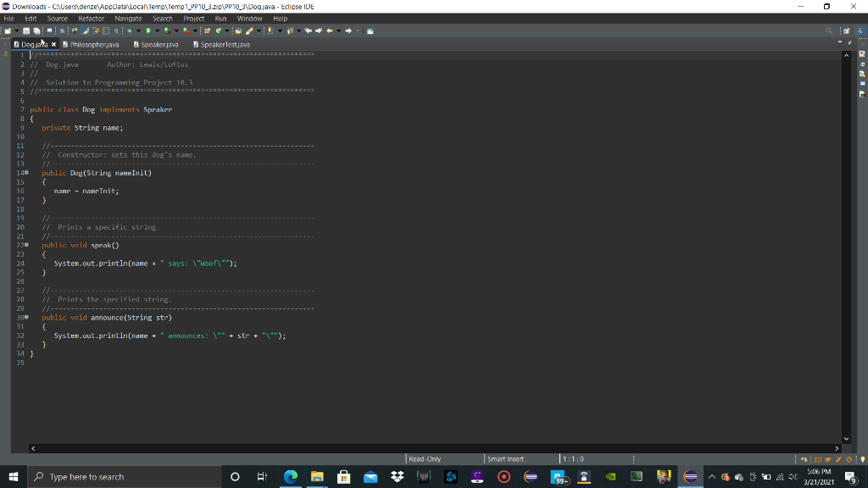Click the Save toolbar icon

pos(26,31)
